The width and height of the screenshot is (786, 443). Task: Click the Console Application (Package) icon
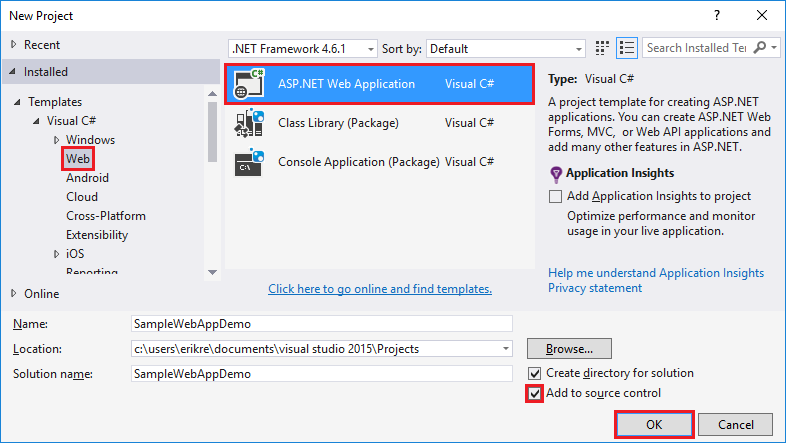click(250, 162)
